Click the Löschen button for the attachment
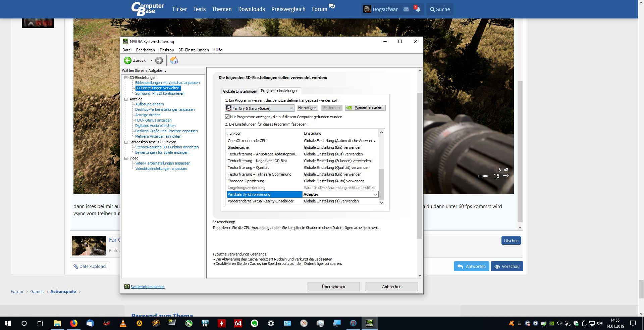Image resolution: width=644 pixels, height=330 pixels. [x=511, y=241]
